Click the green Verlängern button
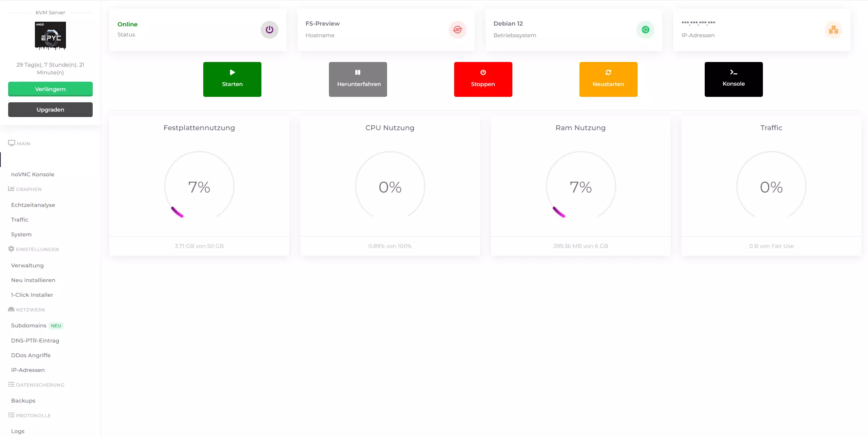Image resolution: width=868 pixels, height=437 pixels. click(50, 89)
